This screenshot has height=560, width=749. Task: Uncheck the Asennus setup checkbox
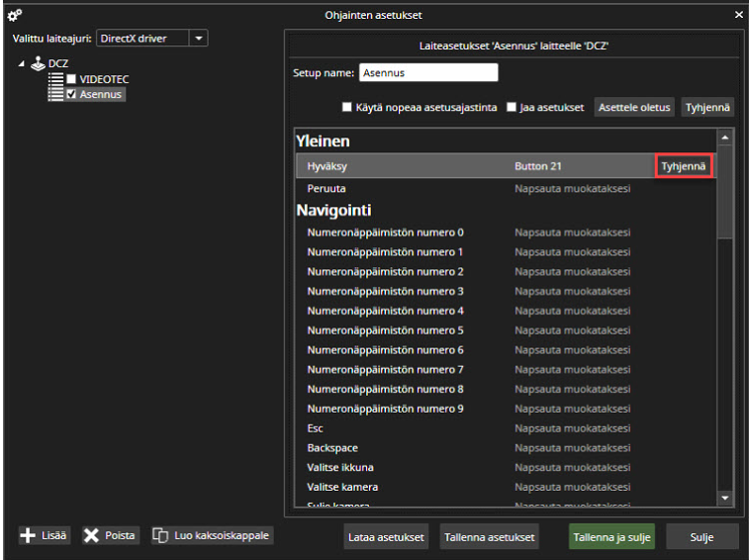(x=71, y=94)
